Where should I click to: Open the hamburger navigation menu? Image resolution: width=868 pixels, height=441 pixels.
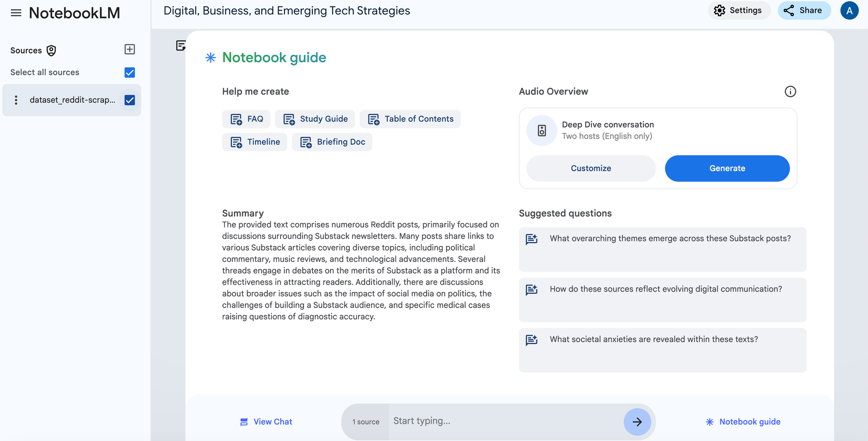pos(16,13)
